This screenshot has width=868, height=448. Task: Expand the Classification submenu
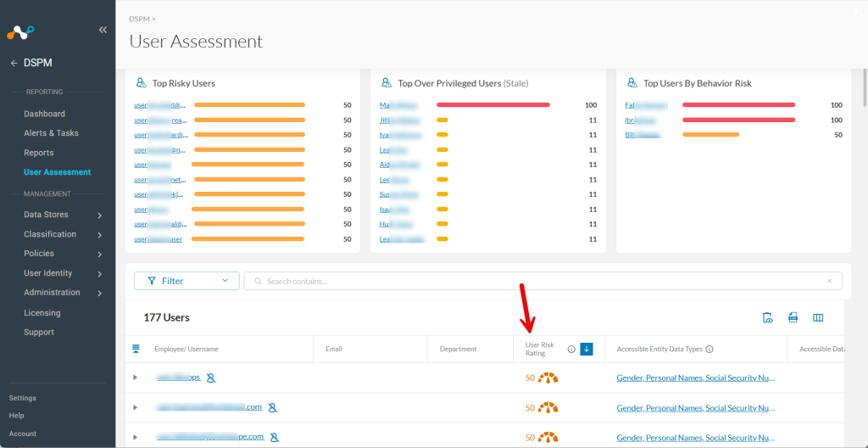click(x=63, y=234)
